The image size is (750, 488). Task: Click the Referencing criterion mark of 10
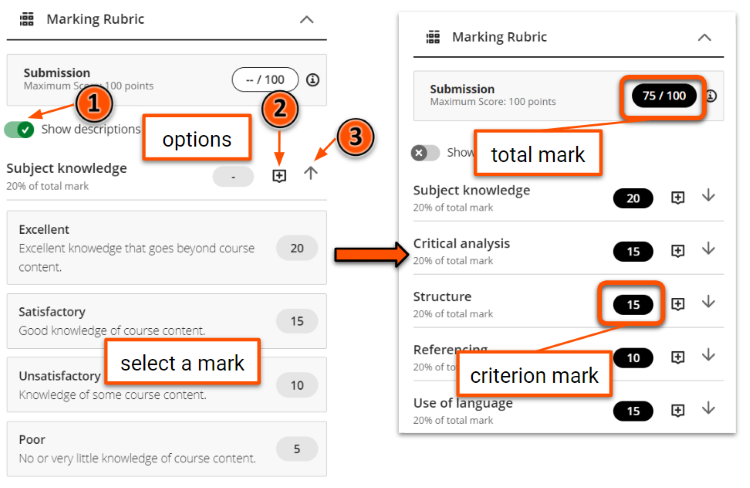coord(633,357)
